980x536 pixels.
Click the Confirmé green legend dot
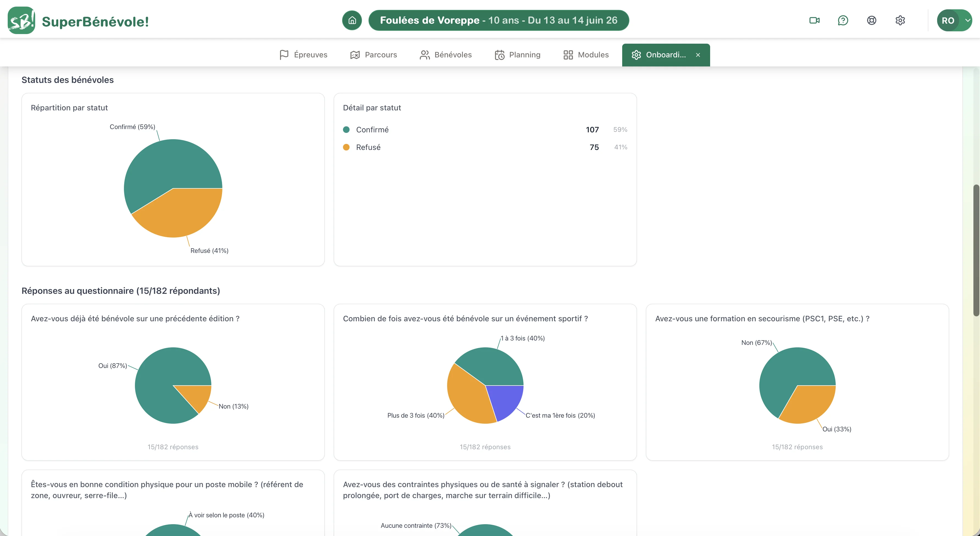[x=346, y=130]
